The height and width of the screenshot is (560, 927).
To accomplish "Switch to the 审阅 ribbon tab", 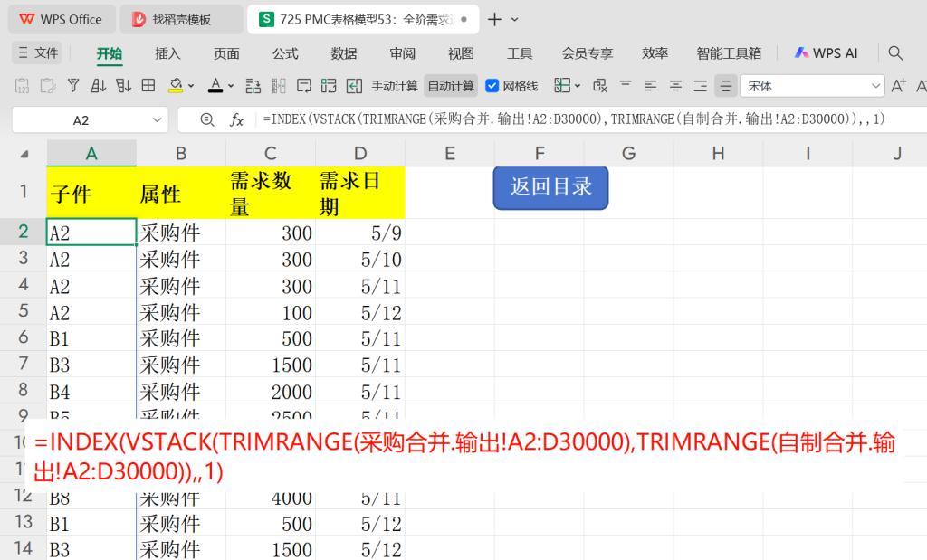I will pos(402,53).
